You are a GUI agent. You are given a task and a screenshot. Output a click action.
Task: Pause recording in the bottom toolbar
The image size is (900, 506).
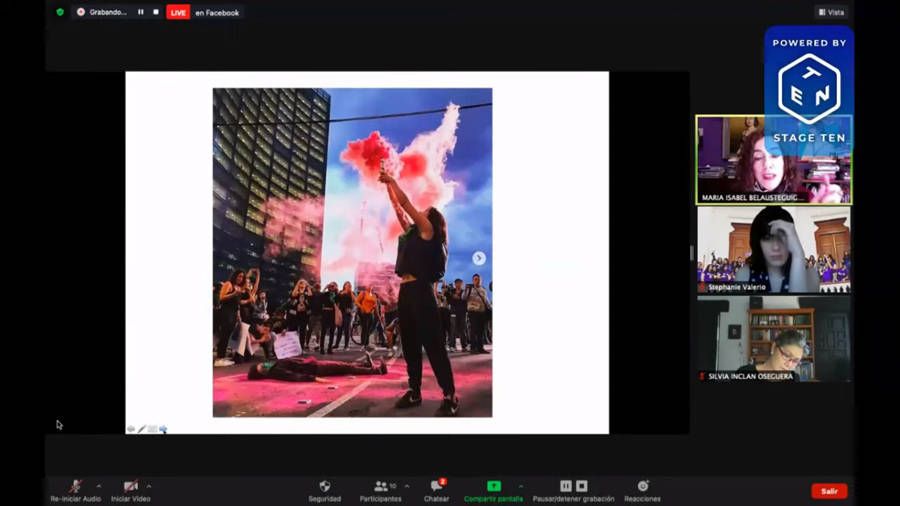pos(566,486)
